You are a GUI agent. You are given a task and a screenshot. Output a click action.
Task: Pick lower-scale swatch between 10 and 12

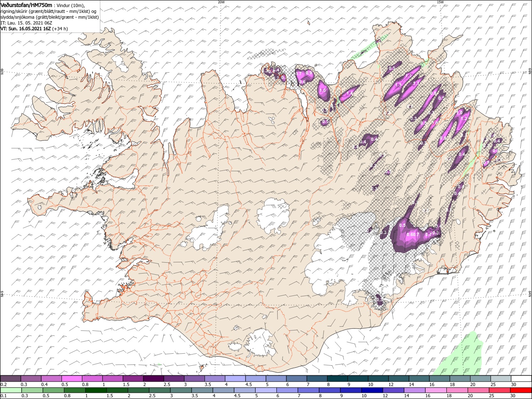(373, 390)
